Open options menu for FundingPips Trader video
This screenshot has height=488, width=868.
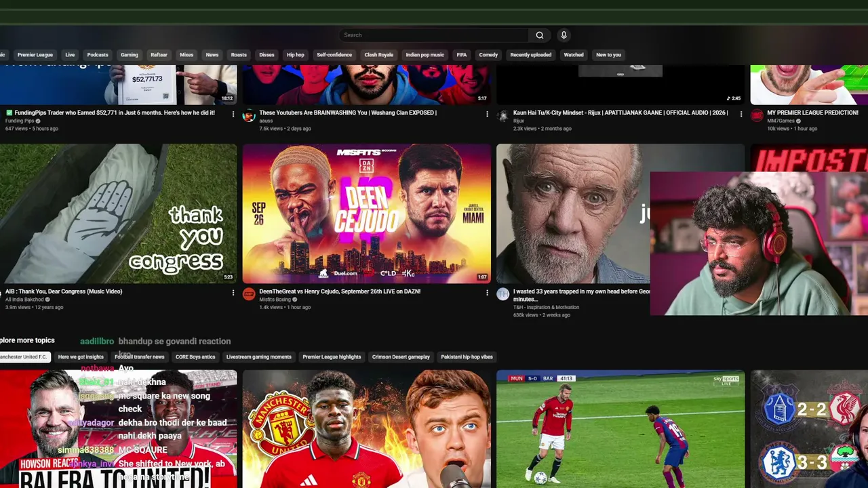click(233, 114)
